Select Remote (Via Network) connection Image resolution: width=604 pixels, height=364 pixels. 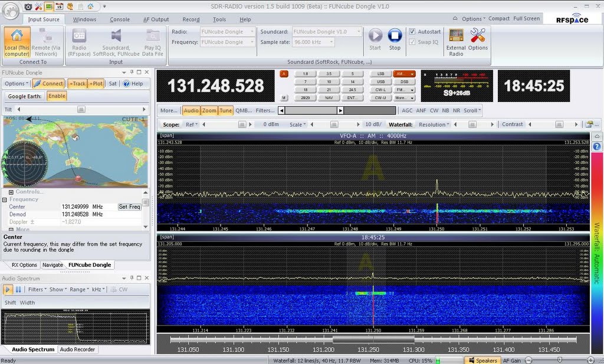click(46, 42)
